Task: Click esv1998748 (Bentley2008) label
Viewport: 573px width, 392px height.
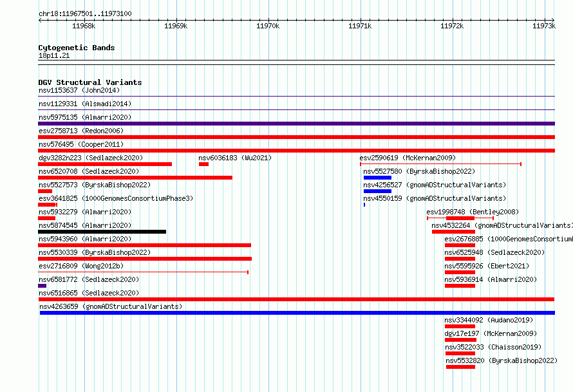Action: click(x=473, y=212)
